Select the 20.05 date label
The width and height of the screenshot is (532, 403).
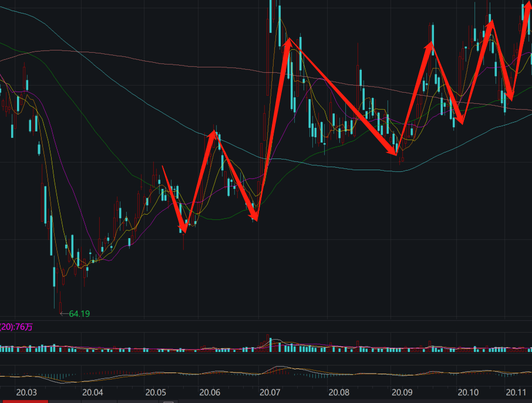[x=156, y=392]
